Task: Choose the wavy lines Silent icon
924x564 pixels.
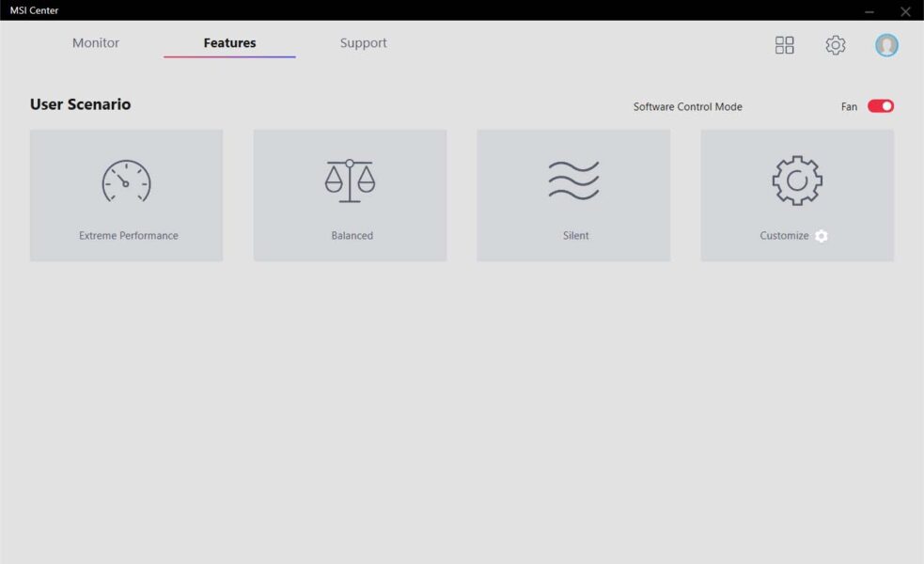Action: point(574,180)
